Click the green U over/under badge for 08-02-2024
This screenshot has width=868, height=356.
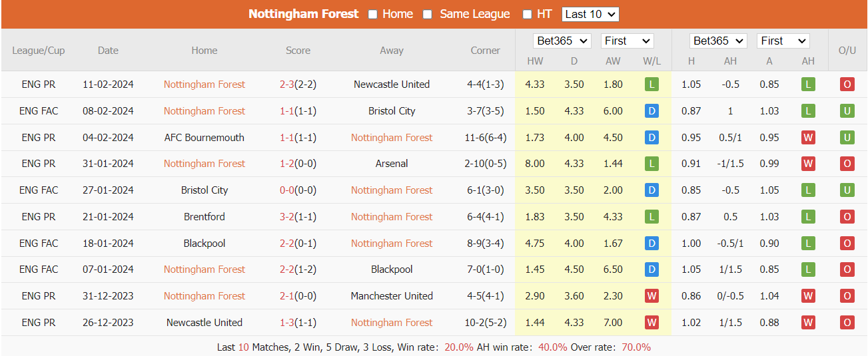coord(847,111)
